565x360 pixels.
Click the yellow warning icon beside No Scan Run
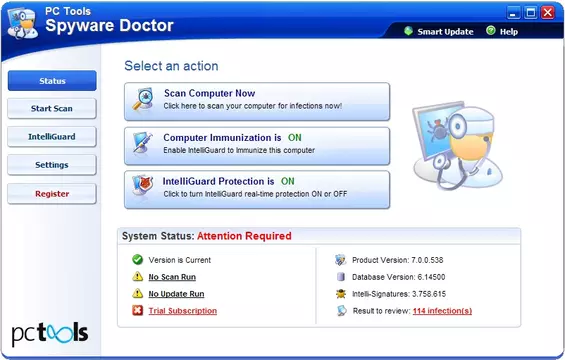[137, 276]
